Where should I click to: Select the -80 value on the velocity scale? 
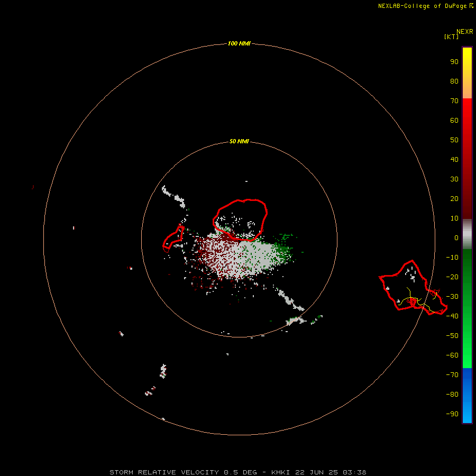coord(452,395)
